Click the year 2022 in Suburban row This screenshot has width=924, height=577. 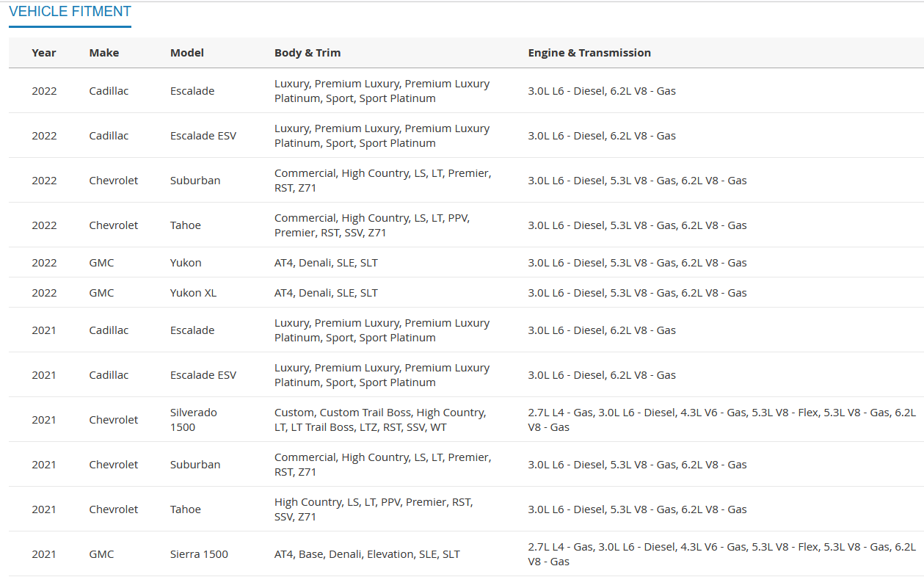click(x=44, y=181)
